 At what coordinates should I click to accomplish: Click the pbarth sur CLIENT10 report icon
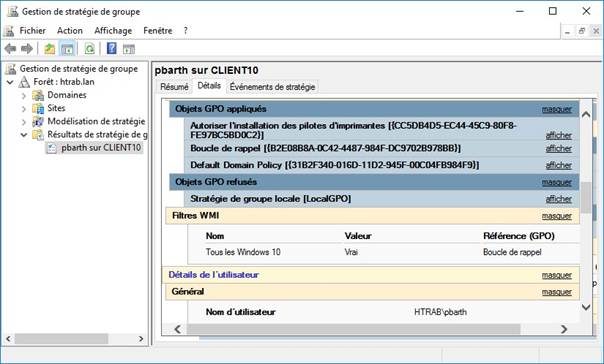click(x=52, y=148)
